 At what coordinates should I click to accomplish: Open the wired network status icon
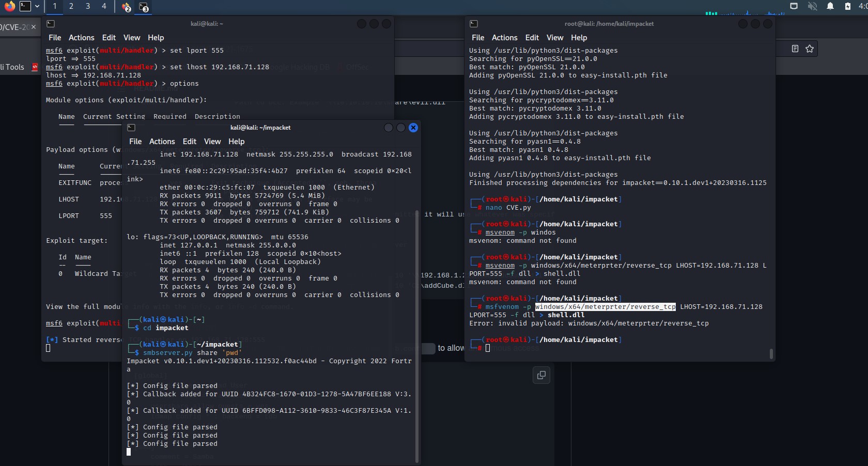coord(794,6)
